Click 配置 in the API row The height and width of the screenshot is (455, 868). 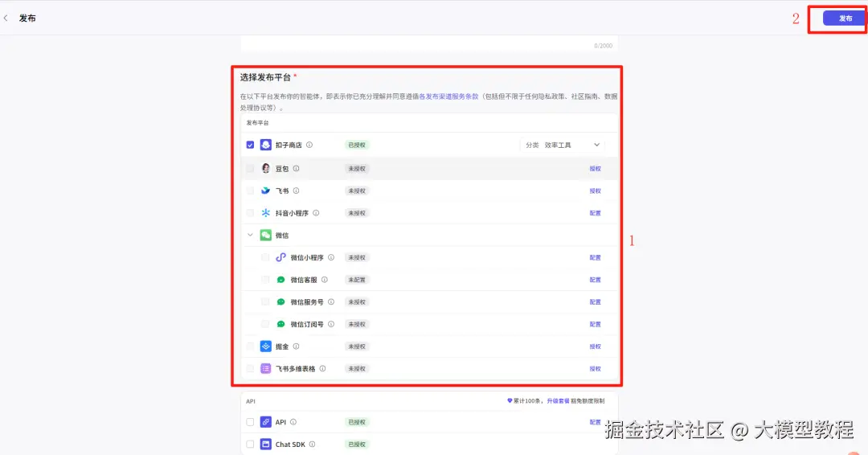pos(595,422)
